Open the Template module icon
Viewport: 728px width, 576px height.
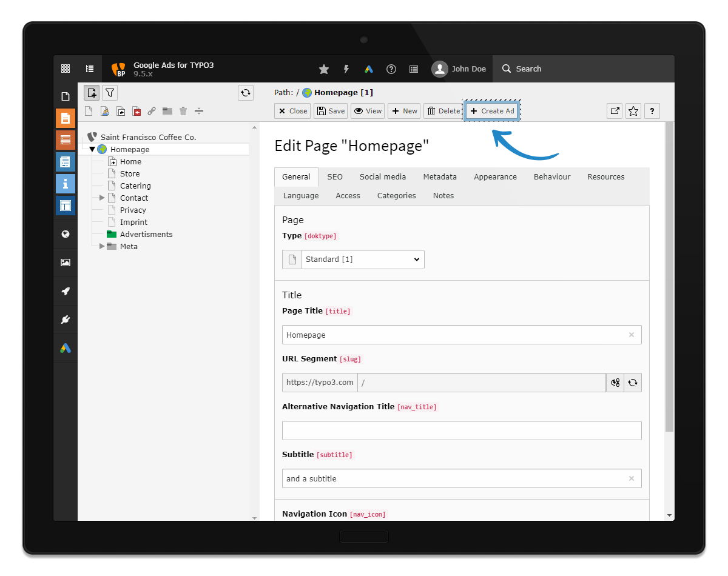coord(66,206)
